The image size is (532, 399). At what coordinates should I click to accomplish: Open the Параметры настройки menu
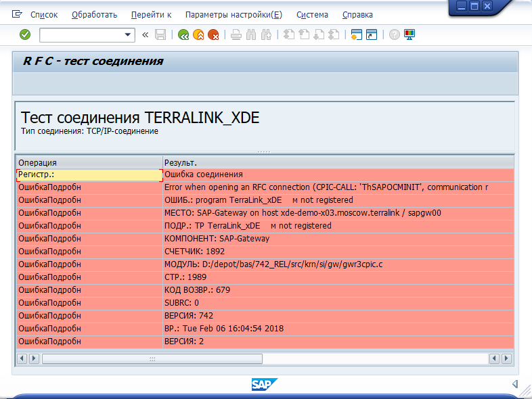tap(234, 14)
